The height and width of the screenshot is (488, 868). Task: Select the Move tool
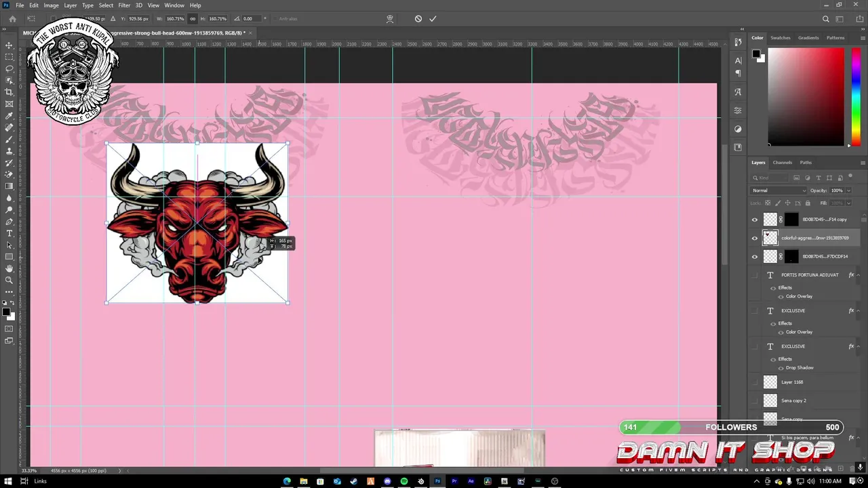click(9, 45)
